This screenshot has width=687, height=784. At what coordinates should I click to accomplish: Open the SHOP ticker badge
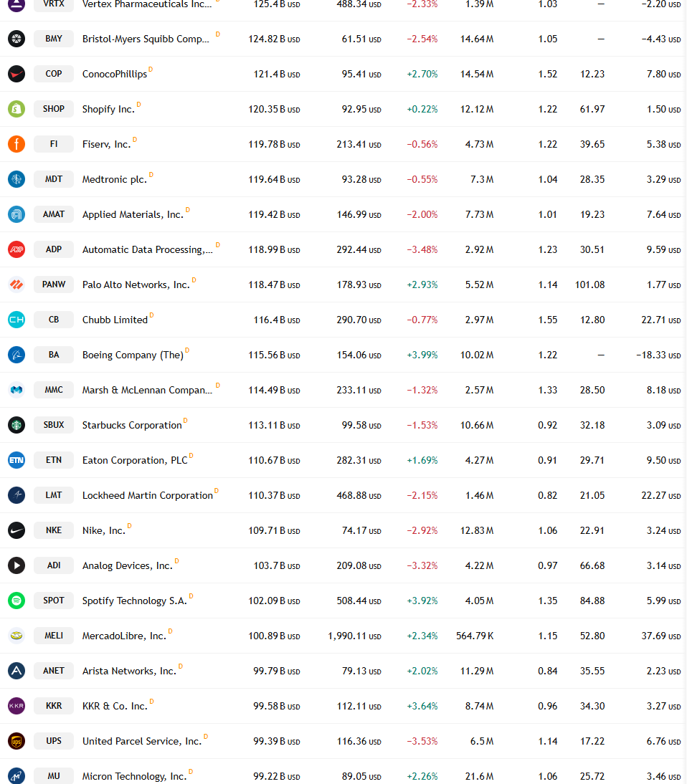click(54, 109)
